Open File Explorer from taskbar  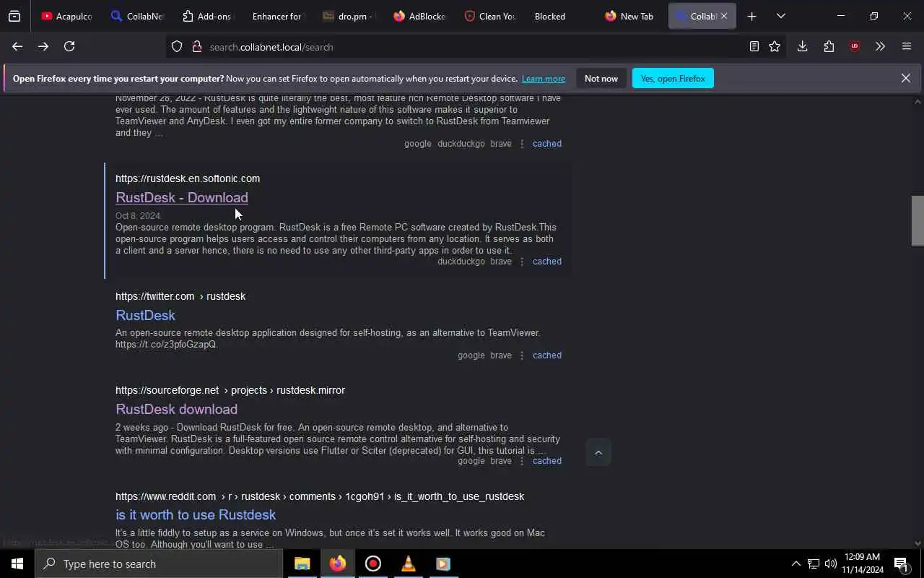pos(302,564)
